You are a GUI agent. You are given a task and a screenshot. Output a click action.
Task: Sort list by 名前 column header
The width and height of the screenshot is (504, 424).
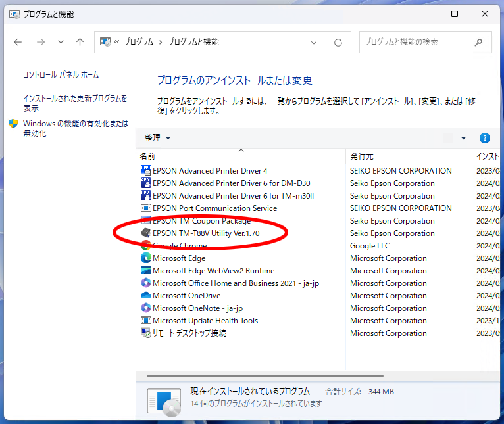[148, 156]
